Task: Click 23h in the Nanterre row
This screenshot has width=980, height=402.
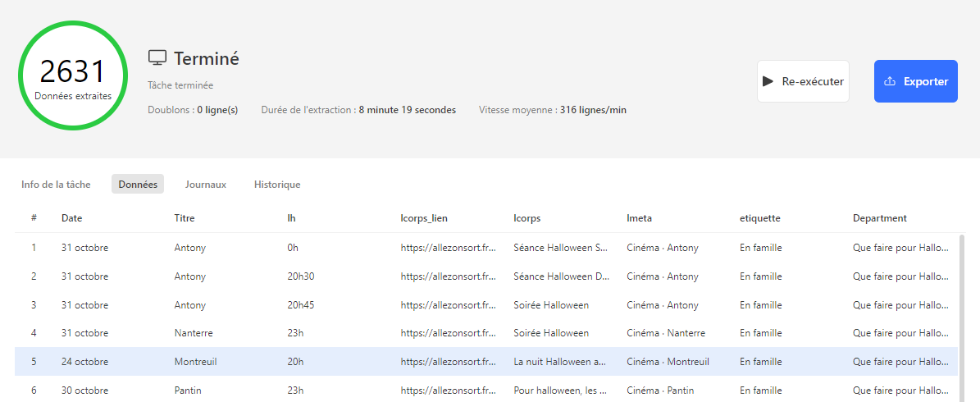Action: point(295,333)
